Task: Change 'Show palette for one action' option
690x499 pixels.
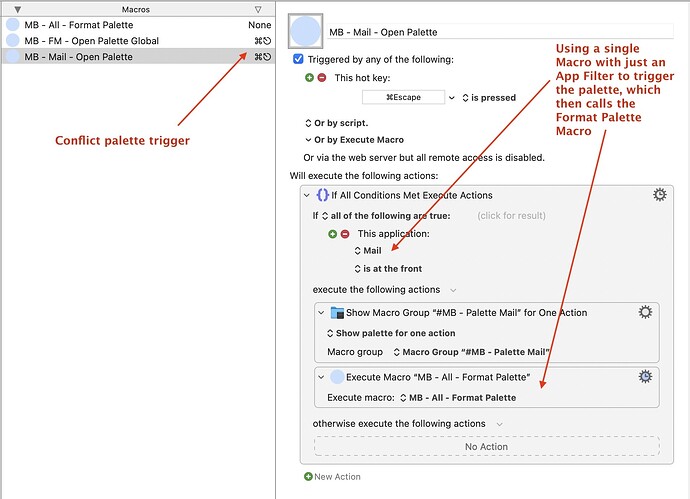Action: [x=391, y=333]
